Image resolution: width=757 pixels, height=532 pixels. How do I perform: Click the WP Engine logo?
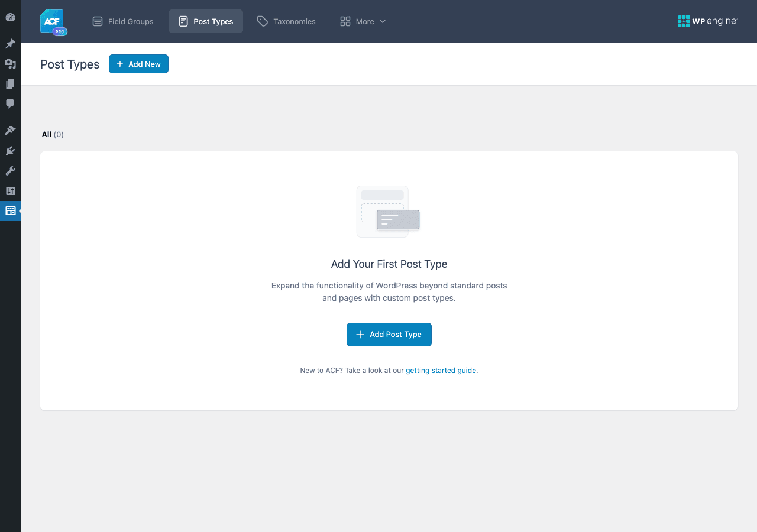(x=707, y=21)
